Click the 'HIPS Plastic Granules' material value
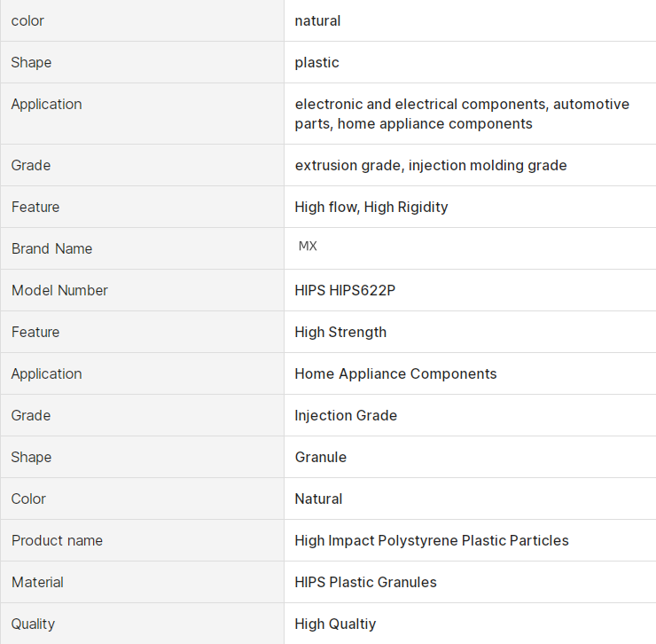The height and width of the screenshot is (644, 656). [365, 582]
